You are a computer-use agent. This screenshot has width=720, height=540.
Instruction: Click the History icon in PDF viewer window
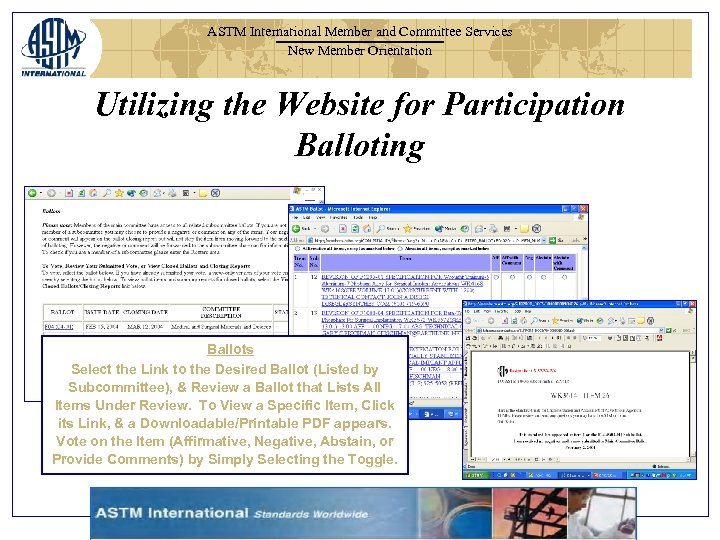pyautogui.click(x=600, y=321)
